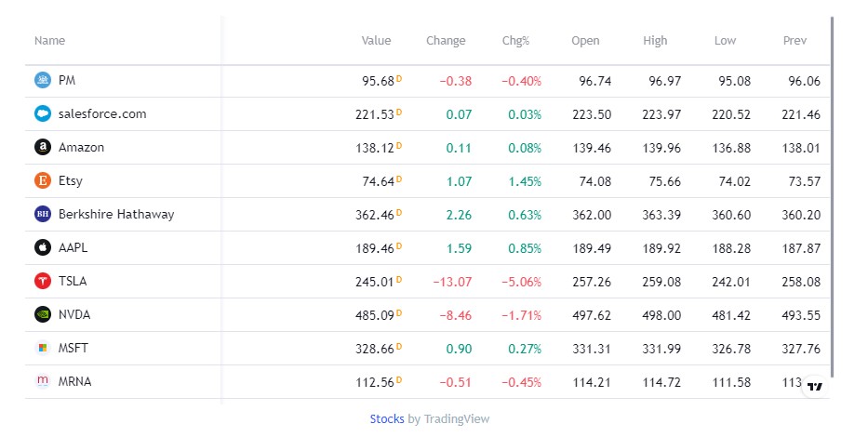Click the salesforce.com cloud logo icon
This screenshot has width=868, height=437.
[x=43, y=113]
